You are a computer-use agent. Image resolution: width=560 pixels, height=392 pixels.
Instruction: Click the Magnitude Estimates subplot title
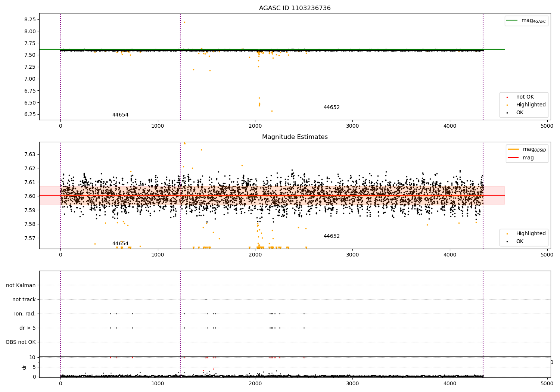point(295,137)
